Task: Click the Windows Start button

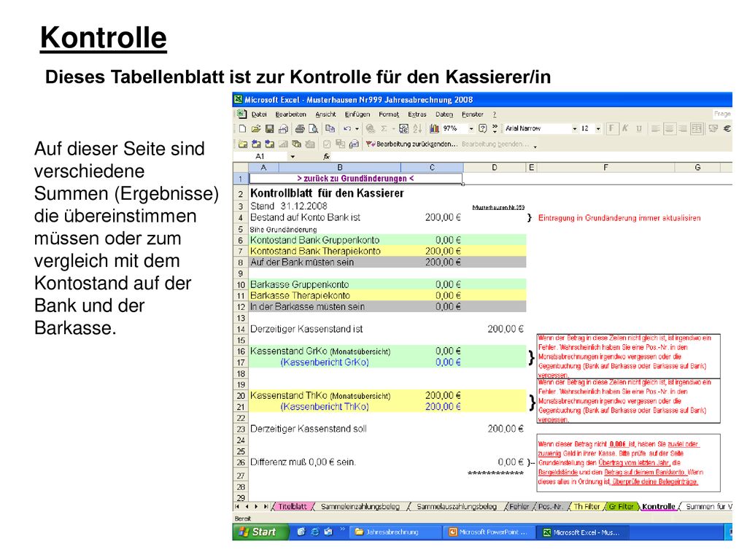Action: [x=260, y=532]
